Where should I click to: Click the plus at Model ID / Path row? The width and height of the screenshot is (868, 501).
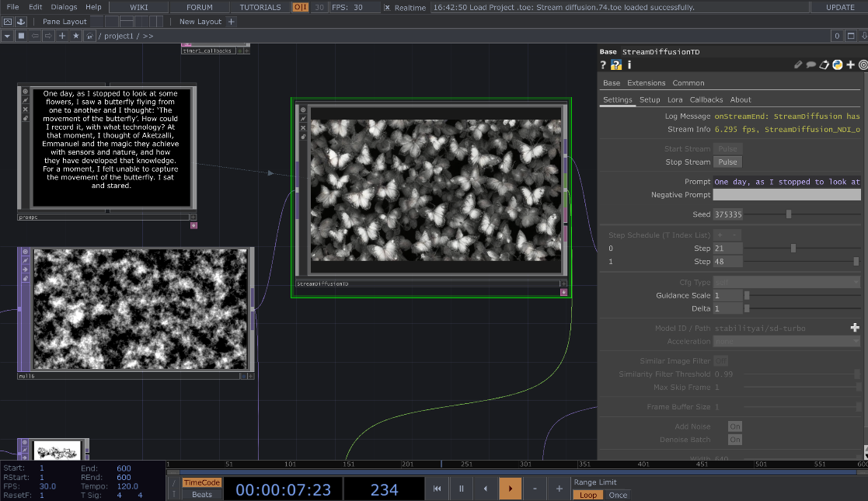[855, 328]
